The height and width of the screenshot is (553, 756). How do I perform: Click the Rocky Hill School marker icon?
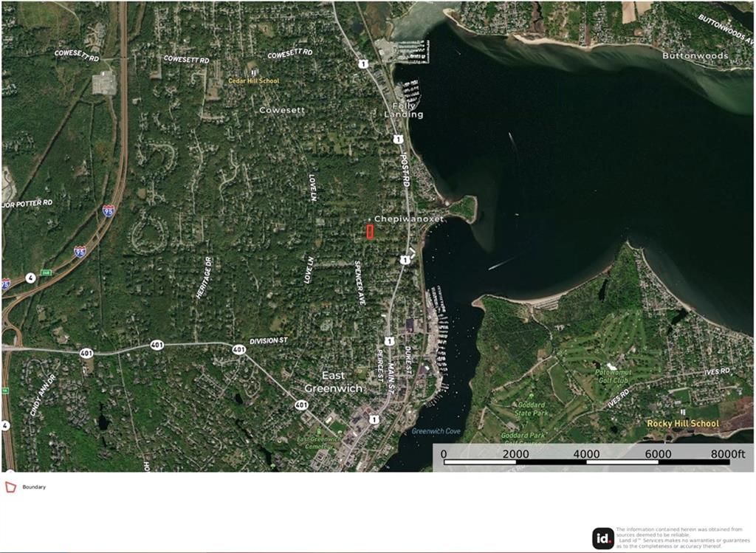(683, 412)
